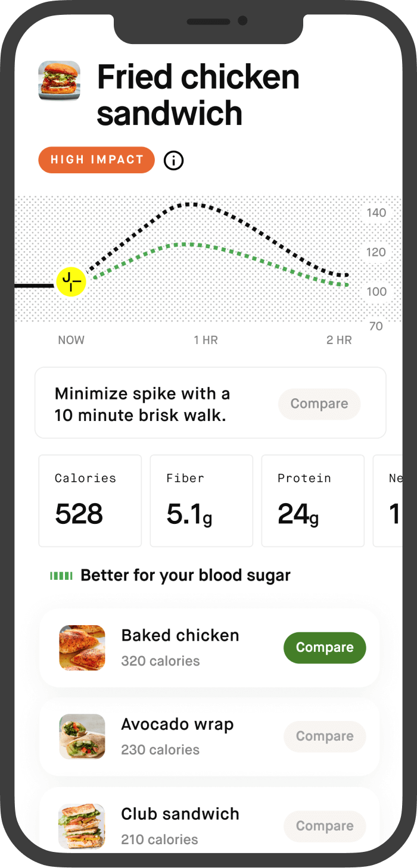The image size is (417, 868).
Task: Tap the green Compare button for Baked chicken
Action: click(325, 648)
